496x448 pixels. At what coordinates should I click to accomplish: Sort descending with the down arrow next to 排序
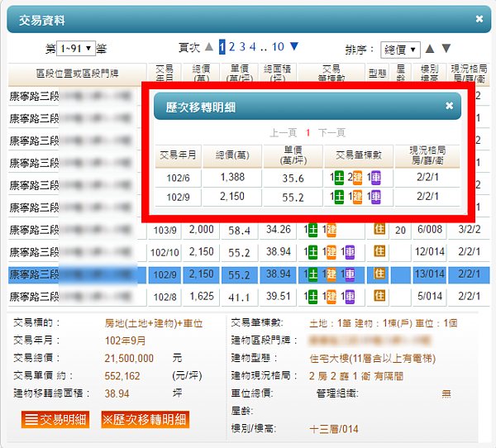446,49
